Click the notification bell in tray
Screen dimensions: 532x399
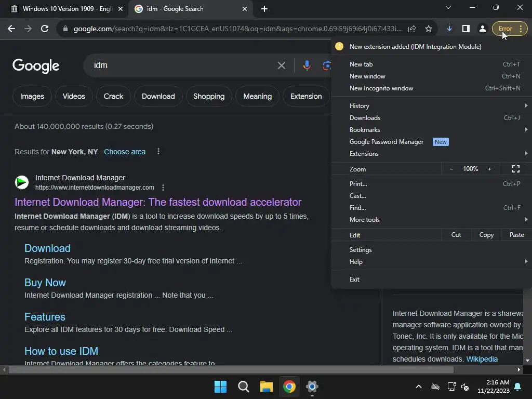click(x=518, y=387)
